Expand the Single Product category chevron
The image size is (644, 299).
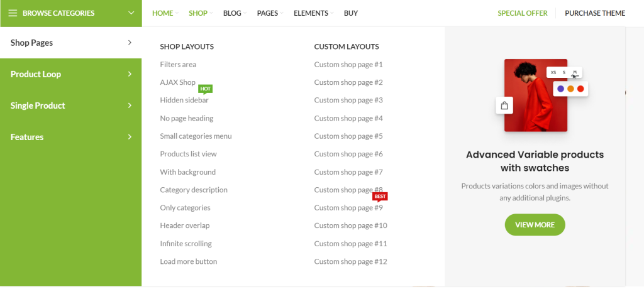click(130, 106)
